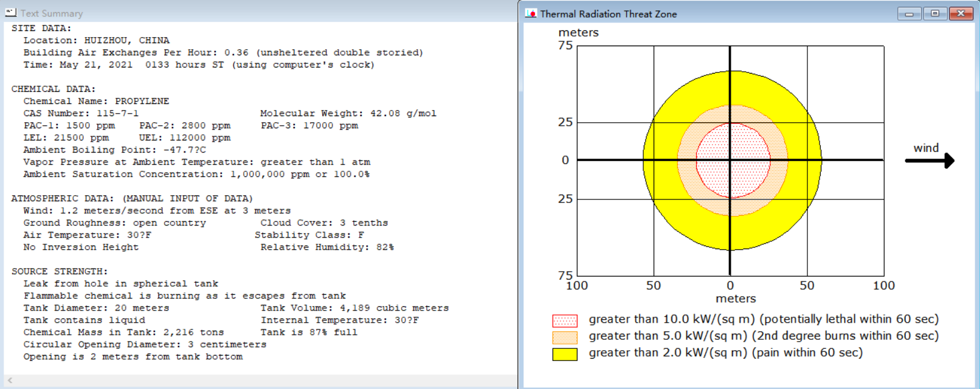Click the 'SITE DATA:' heading
980x389 pixels.
pyautogui.click(x=41, y=29)
